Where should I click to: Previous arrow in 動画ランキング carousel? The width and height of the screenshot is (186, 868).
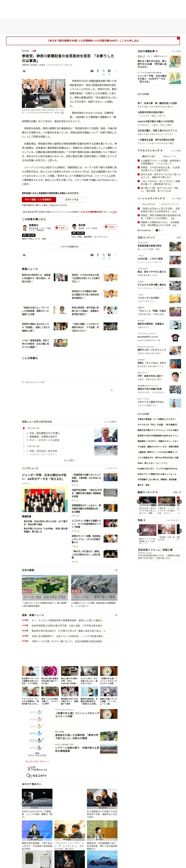pos(139,502)
